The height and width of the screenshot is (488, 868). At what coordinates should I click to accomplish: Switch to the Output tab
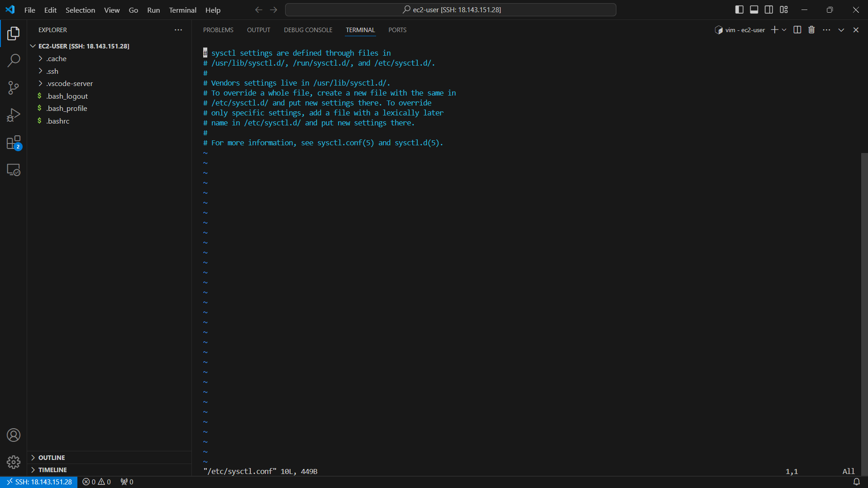point(258,30)
